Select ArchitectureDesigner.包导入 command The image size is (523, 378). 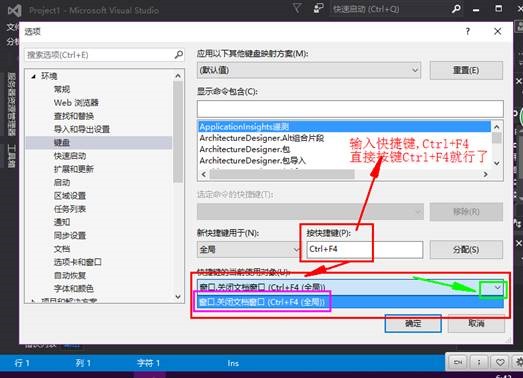click(x=252, y=161)
